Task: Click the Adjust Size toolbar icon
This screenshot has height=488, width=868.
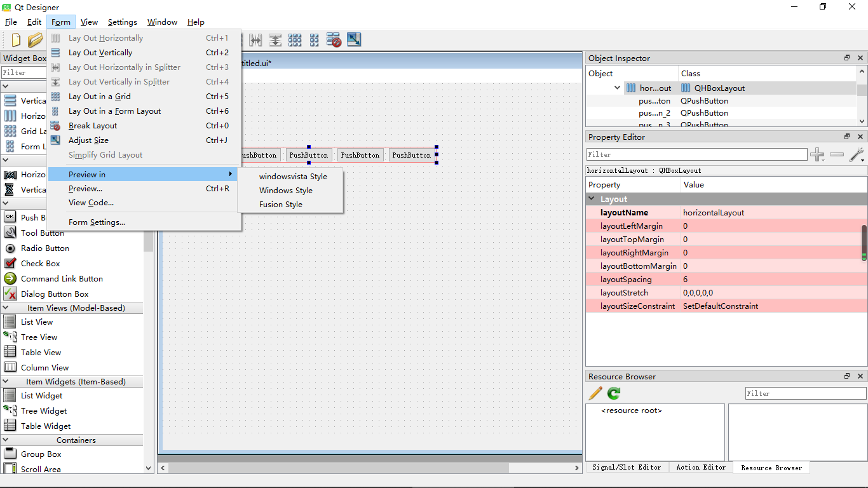Action: coord(353,39)
